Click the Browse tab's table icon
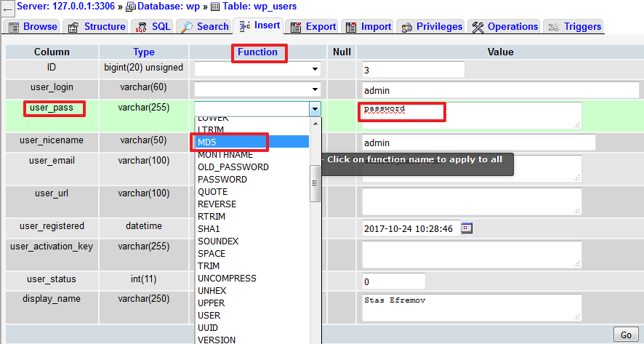This screenshot has width=644, height=344. point(14,27)
